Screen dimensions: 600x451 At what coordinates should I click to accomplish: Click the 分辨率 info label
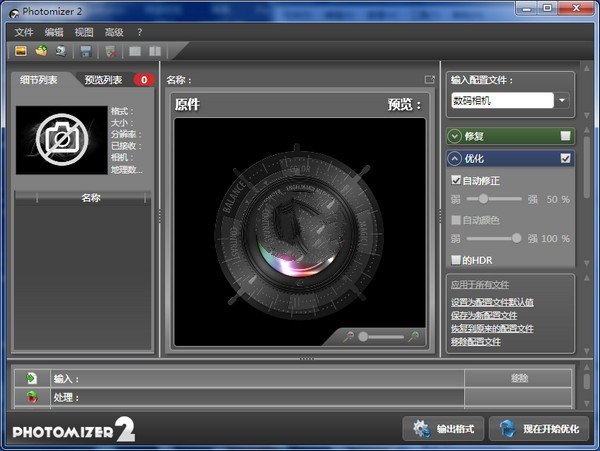click(x=126, y=134)
